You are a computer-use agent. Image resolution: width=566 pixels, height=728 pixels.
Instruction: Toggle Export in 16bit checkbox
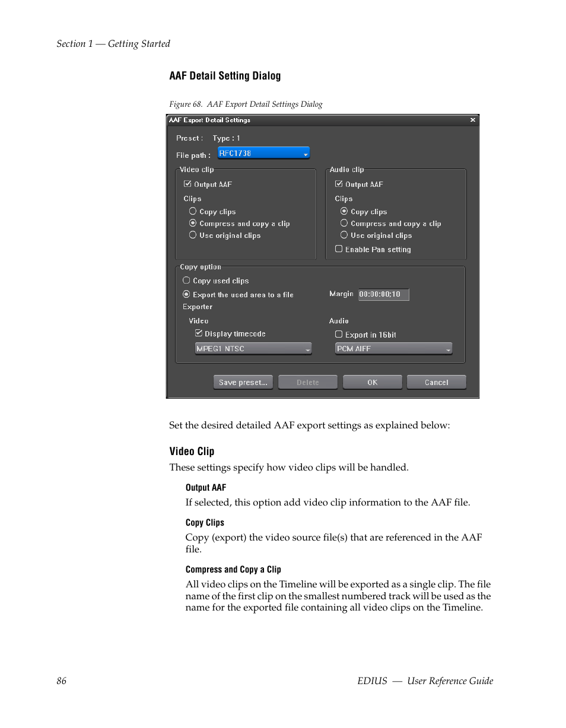[339, 335]
